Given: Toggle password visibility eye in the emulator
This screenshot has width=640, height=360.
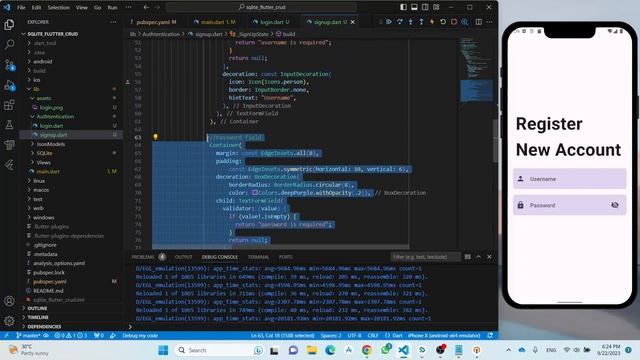Looking at the screenshot, I should click(x=615, y=205).
